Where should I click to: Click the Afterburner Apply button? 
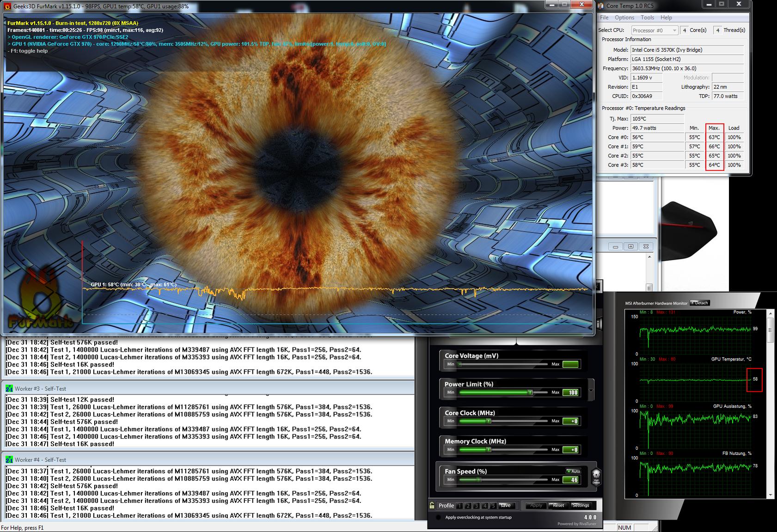536,506
